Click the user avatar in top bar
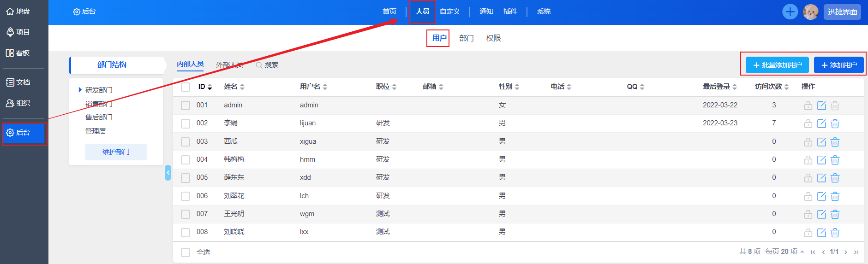 [x=810, y=12]
